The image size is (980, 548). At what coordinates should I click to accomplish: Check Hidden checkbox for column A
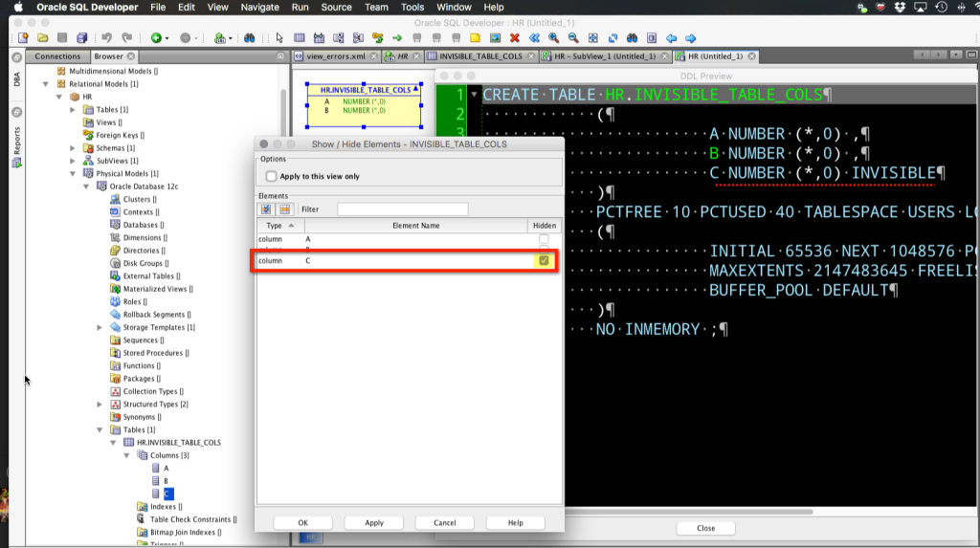coord(544,238)
